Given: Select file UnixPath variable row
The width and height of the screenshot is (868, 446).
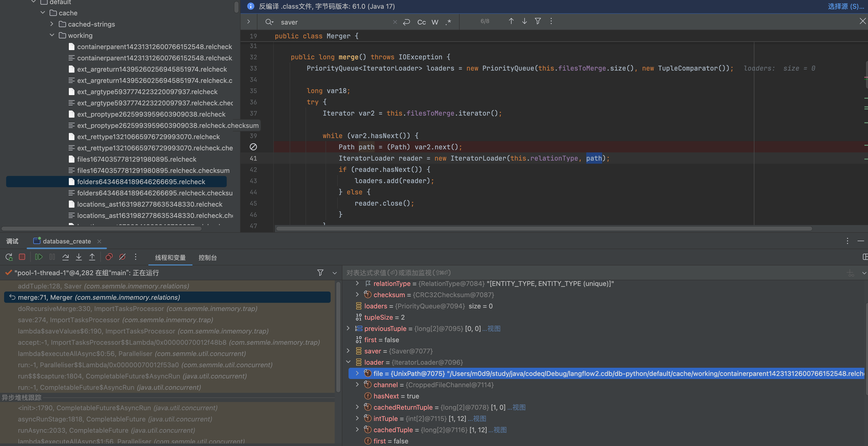Looking at the screenshot, I should pyautogui.click(x=606, y=374).
